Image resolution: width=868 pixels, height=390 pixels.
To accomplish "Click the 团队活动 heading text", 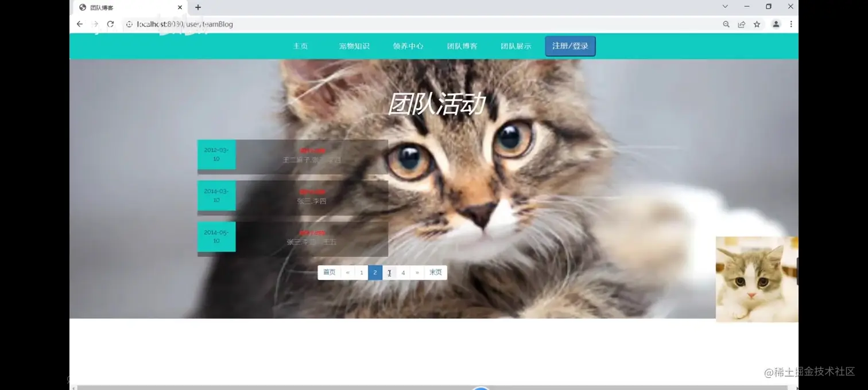I will coord(436,104).
